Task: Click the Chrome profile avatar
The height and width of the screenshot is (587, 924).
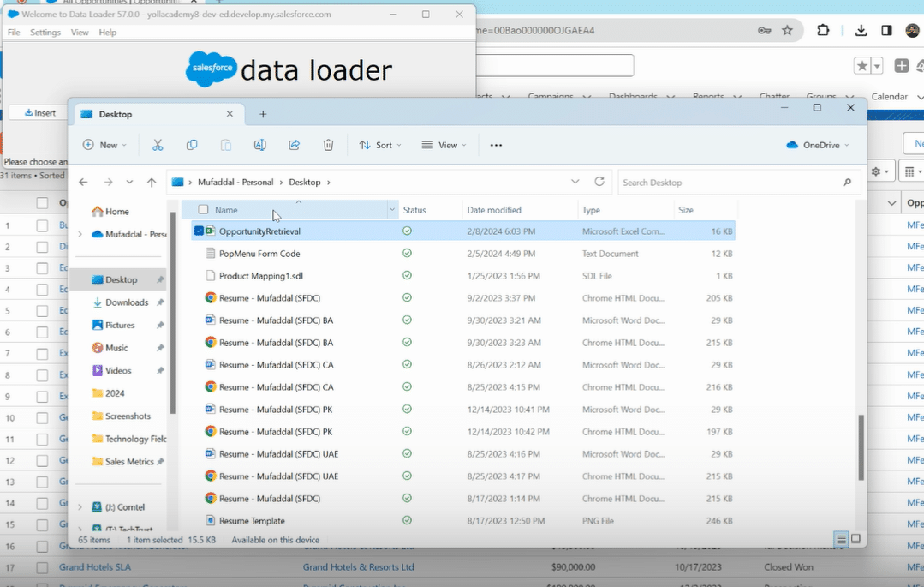Action: click(x=914, y=31)
